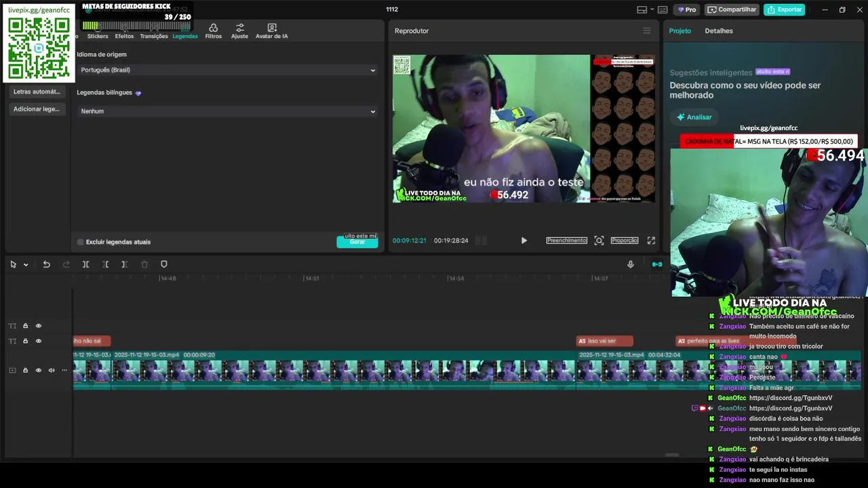Lock the second text track
868x488 pixels.
(25, 341)
